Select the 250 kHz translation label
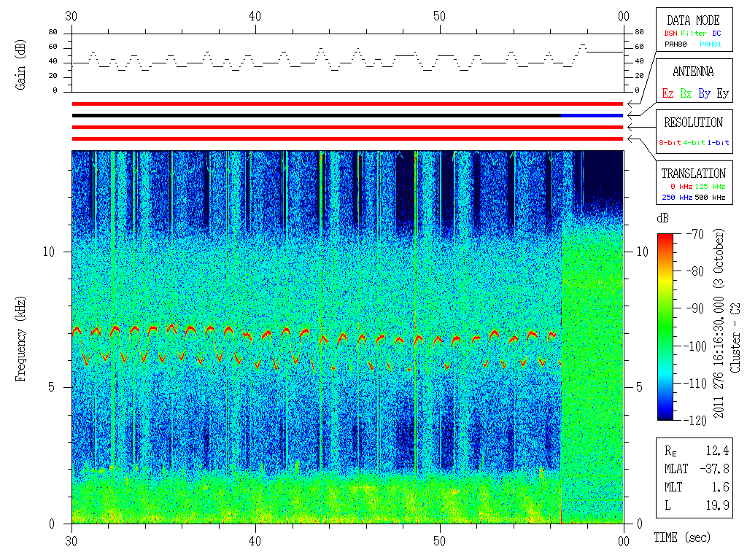Screen dimensions: 747x560 coord(676,197)
